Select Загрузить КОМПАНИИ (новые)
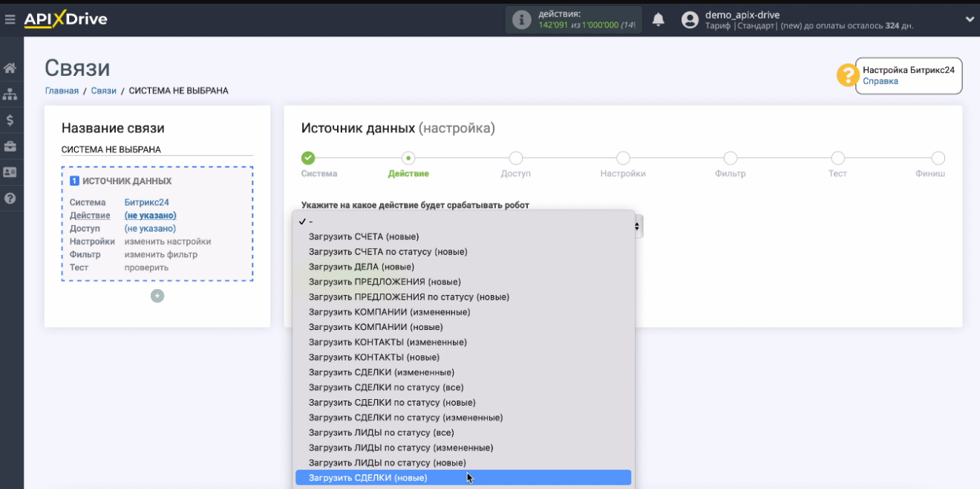980x489 pixels. point(463,327)
